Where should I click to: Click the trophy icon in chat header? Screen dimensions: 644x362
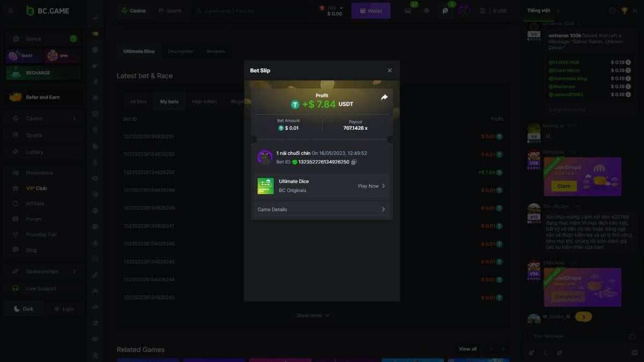point(624,11)
